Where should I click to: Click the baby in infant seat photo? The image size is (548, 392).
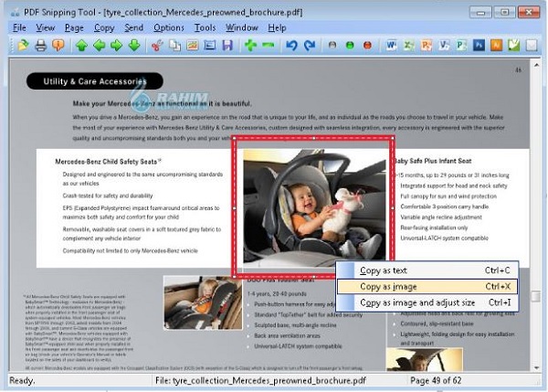tap(314, 207)
